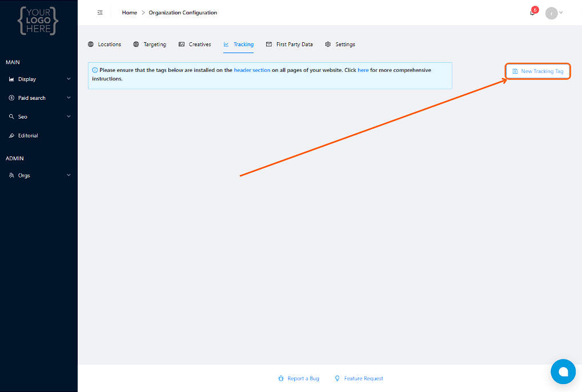The image size is (582, 392).
Task: Click the Creatives picture icon
Action: point(182,44)
